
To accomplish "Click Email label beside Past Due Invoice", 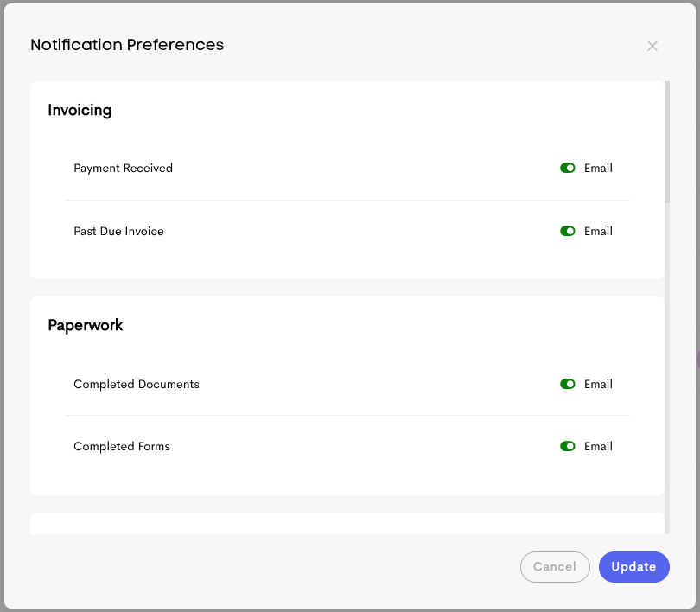I will click(598, 231).
